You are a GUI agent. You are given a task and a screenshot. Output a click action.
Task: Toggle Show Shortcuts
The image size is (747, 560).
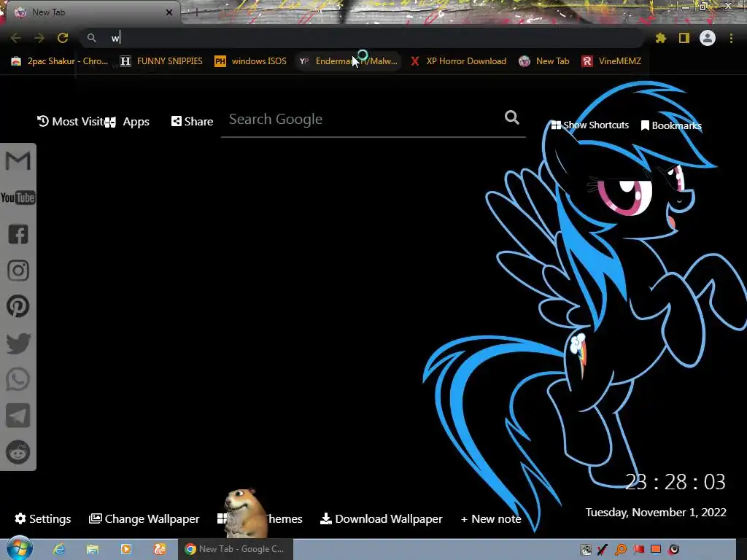[x=589, y=125]
